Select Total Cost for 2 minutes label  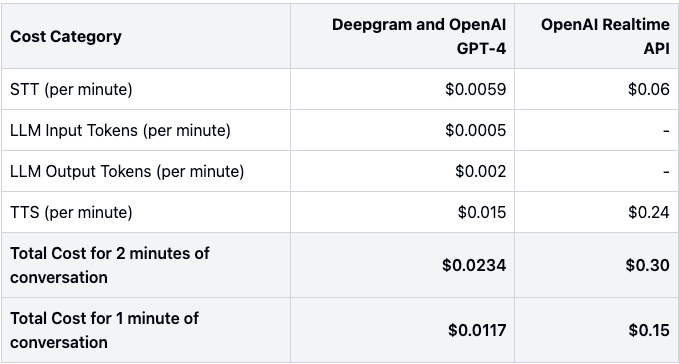(x=110, y=265)
